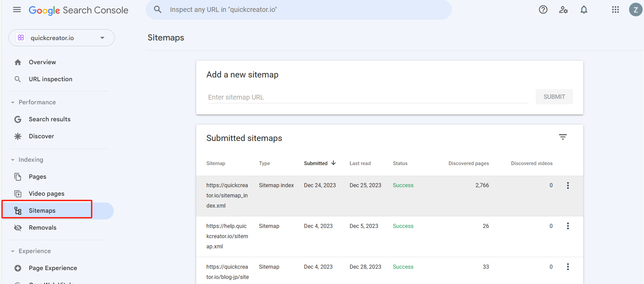Click the search magnifier icon in URL bar
The height and width of the screenshot is (284, 644).
158,10
